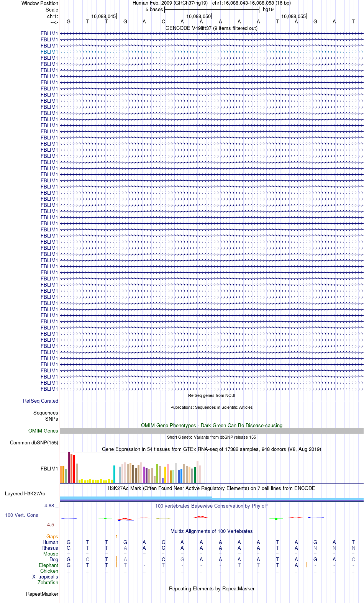Click the Window Position track label
This screenshot has width=364, height=603.
coord(40,3)
